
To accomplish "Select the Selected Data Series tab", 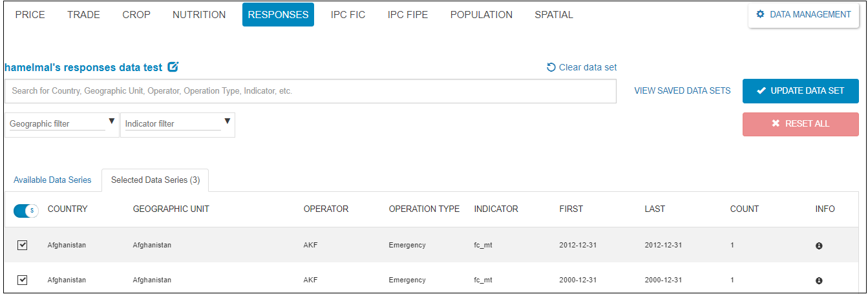I will pos(155,180).
